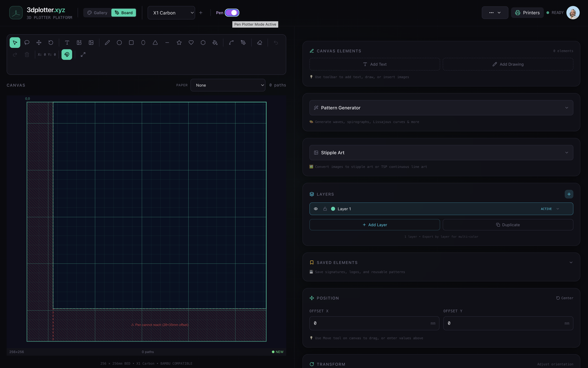Viewport: 588px width, 368px height.
Task: Select the Lasso selection tool
Action: pyautogui.click(x=27, y=43)
